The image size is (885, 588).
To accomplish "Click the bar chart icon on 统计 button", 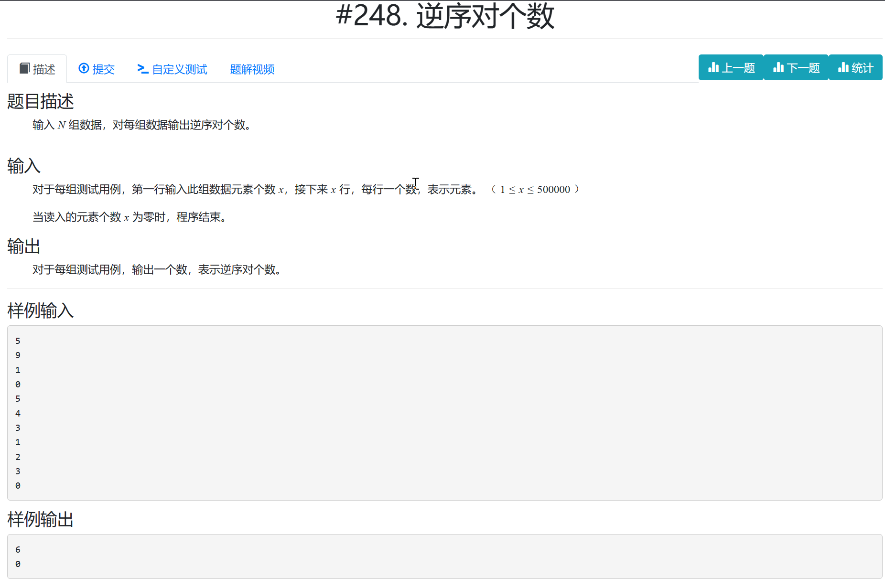I will pos(842,67).
